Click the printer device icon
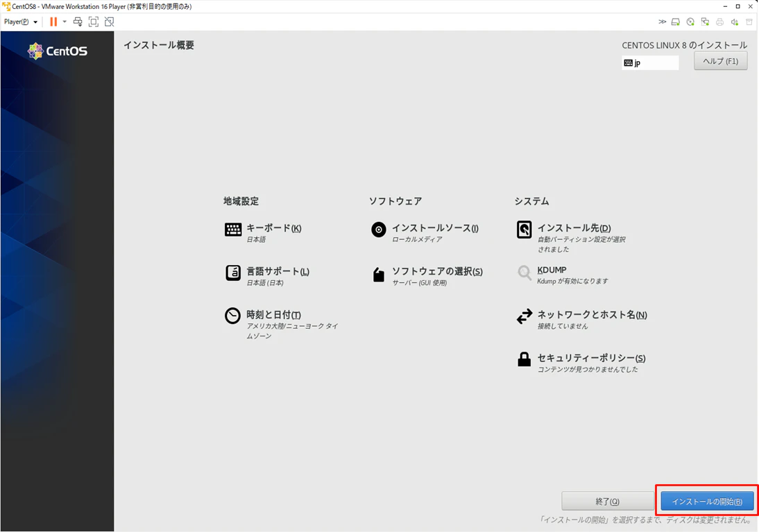The image size is (759, 532). click(719, 22)
